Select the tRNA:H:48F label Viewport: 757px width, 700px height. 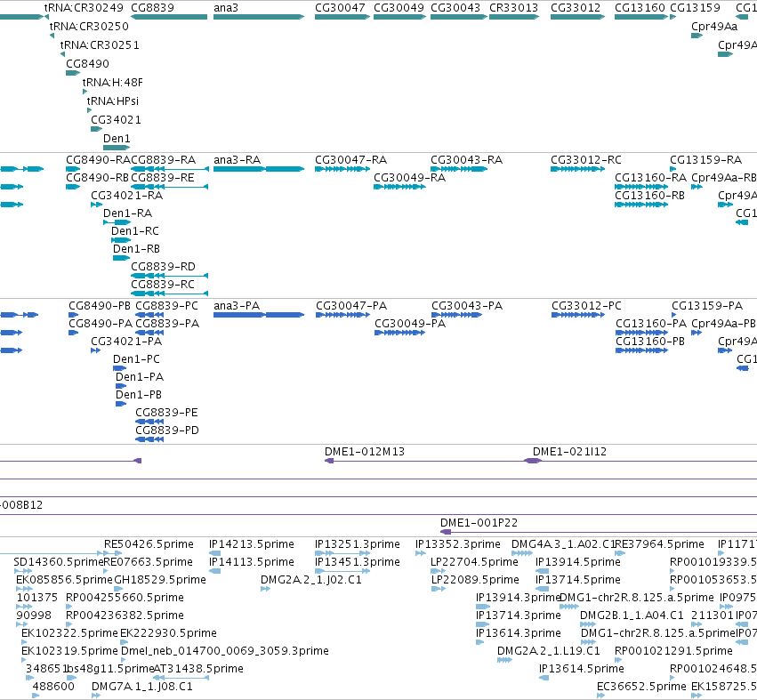coord(112,82)
